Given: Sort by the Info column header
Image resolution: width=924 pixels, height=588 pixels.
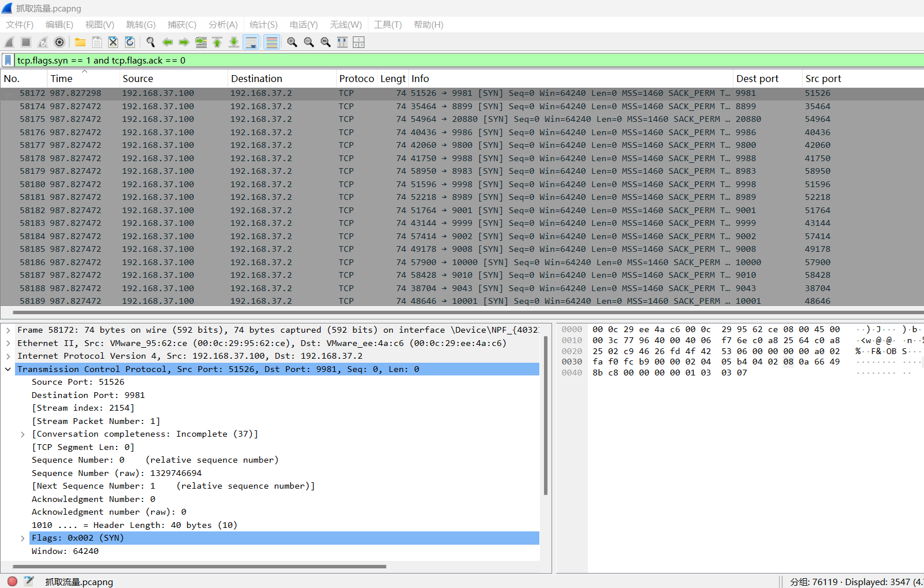Looking at the screenshot, I should pyautogui.click(x=570, y=79).
